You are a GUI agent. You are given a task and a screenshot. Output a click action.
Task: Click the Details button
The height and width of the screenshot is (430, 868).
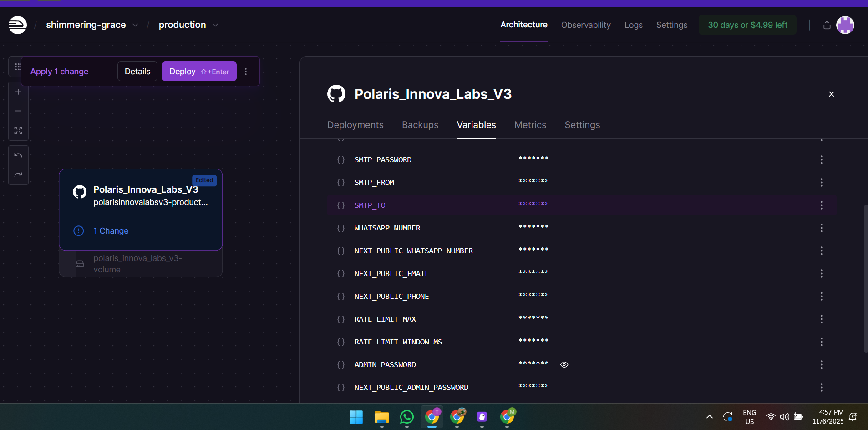click(x=137, y=72)
